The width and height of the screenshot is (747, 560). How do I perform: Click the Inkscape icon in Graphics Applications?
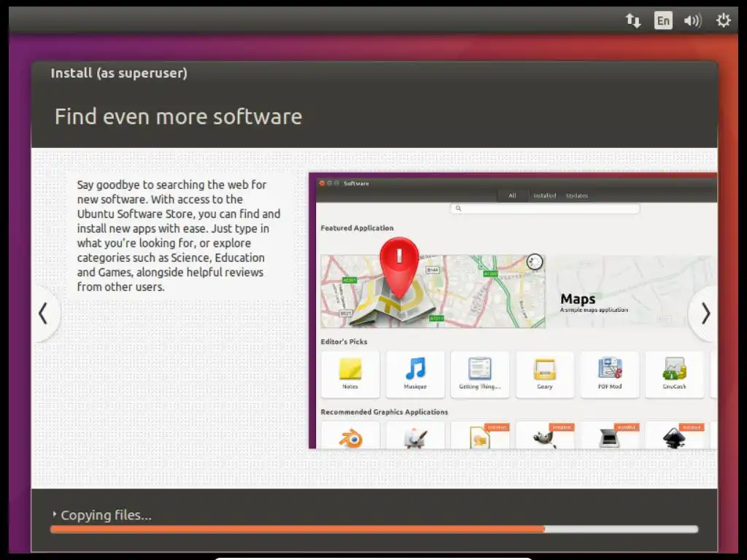[674, 438]
